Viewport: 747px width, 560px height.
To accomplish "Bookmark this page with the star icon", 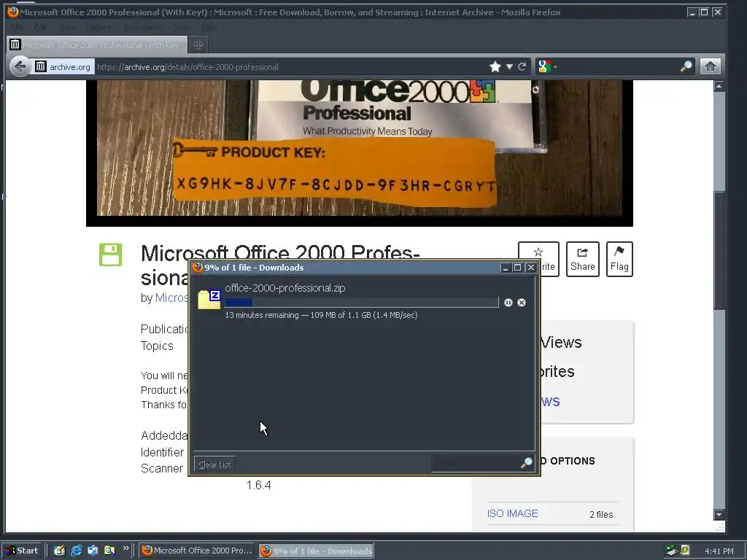I will [x=495, y=66].
